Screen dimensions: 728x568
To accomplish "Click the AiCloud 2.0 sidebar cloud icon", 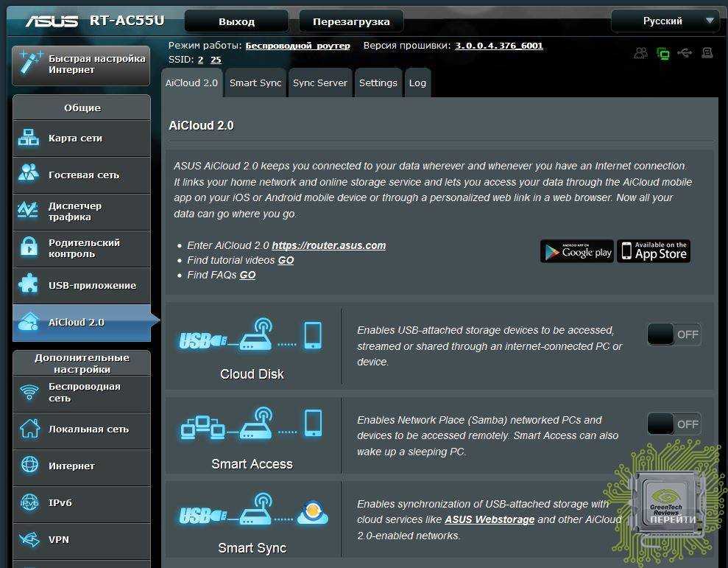I will [29, 322].
